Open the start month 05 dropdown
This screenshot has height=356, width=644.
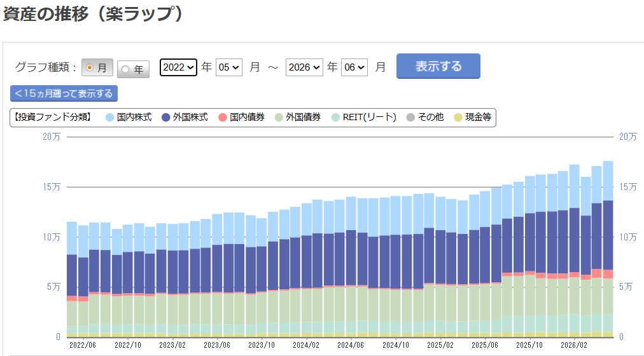(228, 67)
